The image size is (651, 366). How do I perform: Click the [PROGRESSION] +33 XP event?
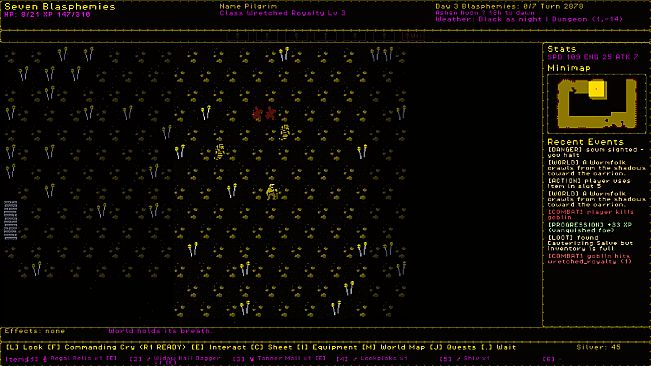pos(590,227)
